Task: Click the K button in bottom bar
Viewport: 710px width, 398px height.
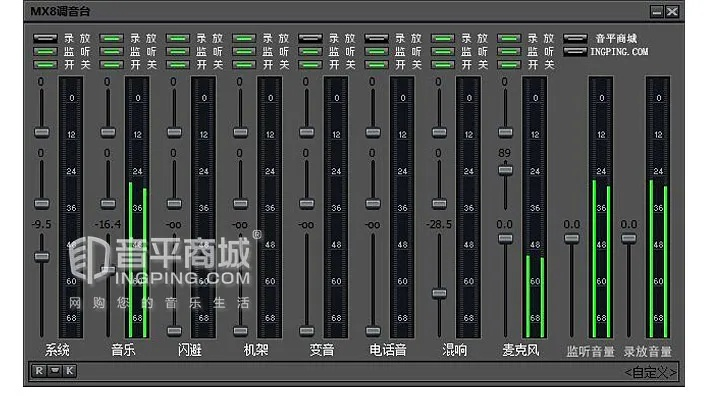Action: (69, 371)
